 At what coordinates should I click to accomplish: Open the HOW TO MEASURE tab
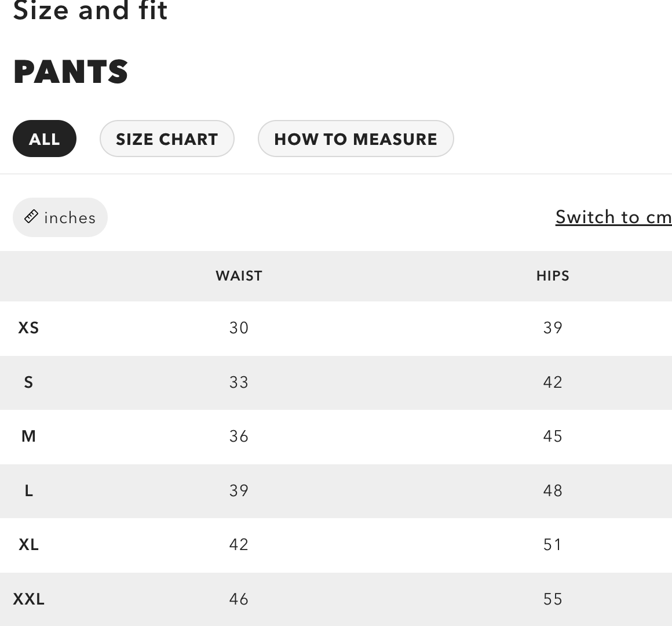[x=356, y=139]
